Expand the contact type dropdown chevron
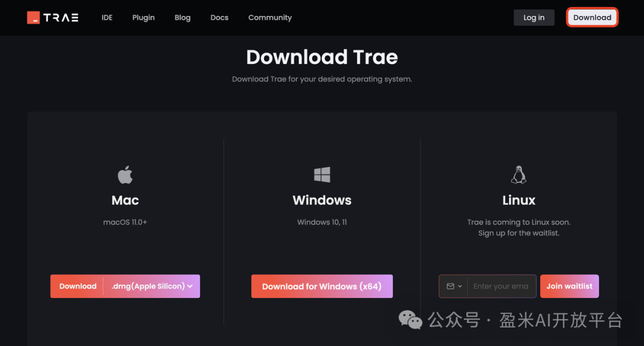Viewport: 644px width, 346px height. (460, 286)
